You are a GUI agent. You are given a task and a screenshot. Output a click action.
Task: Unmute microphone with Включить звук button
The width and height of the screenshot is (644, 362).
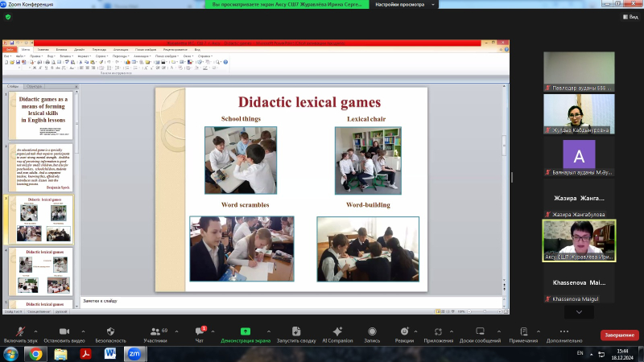point(22,331)
